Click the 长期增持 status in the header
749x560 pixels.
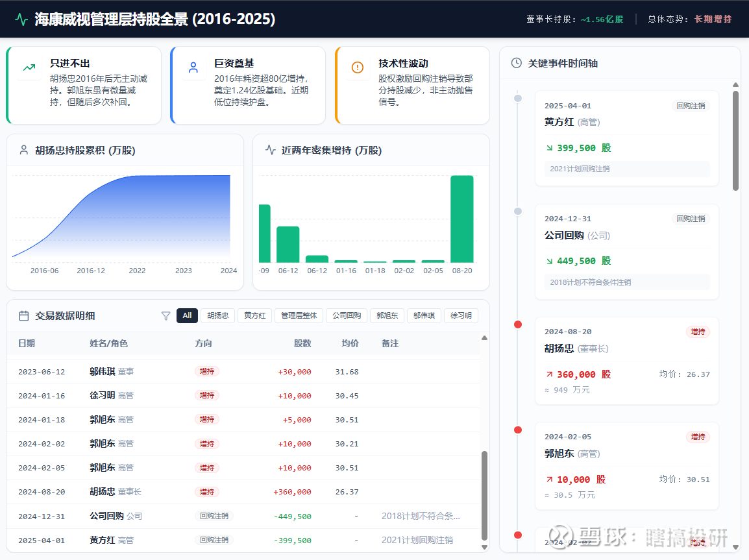click(713, 19)
